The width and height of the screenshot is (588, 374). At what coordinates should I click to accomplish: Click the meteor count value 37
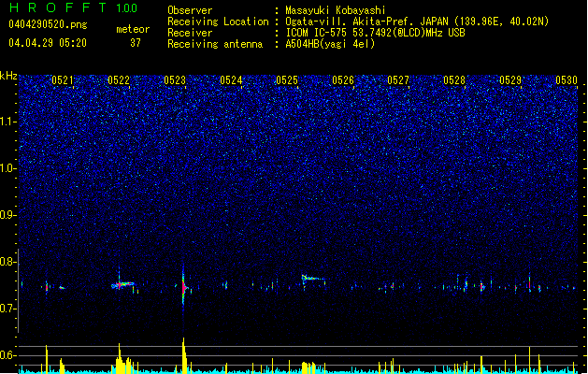point(136,43)
